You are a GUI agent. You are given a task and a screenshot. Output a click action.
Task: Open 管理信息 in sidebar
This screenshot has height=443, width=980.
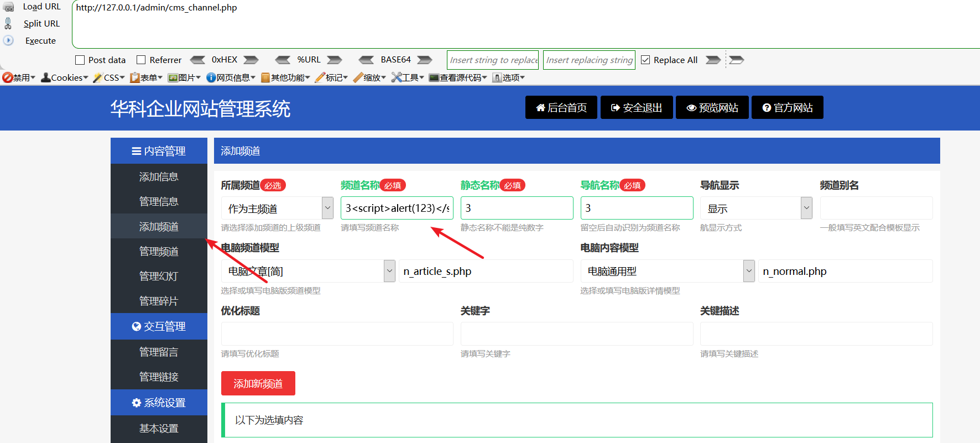point(159,201)
